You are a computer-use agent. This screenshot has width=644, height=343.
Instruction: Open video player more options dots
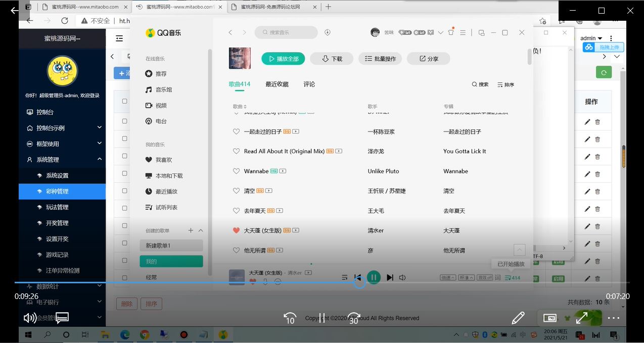(x=614, y=318)
